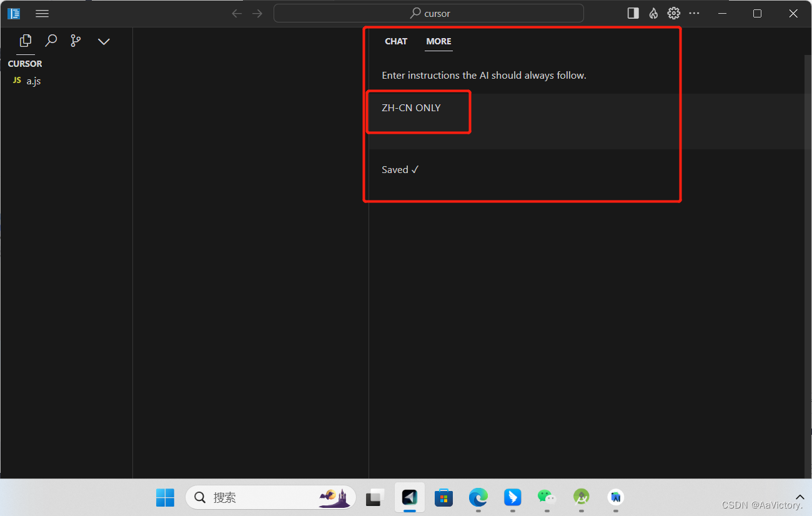Expand the additional views chevron in sidebar
This screenshot has height=516, width=812.
(x=104, y=41)
